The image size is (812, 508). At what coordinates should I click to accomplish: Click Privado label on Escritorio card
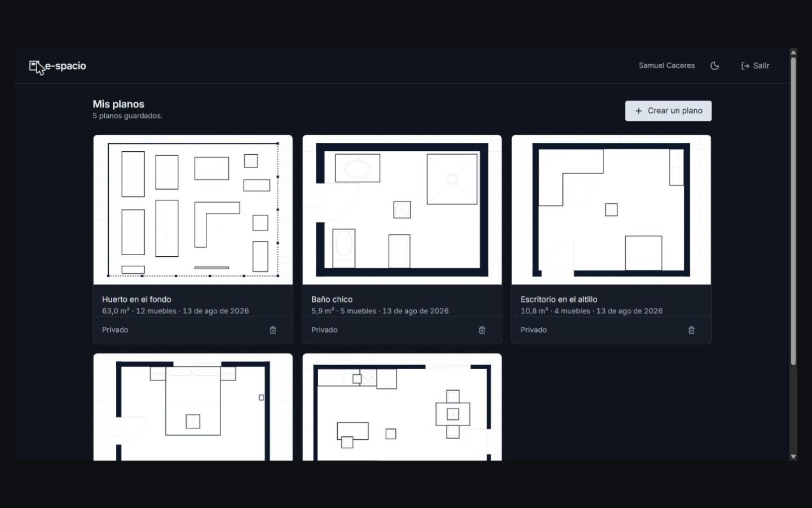point(533,330)
